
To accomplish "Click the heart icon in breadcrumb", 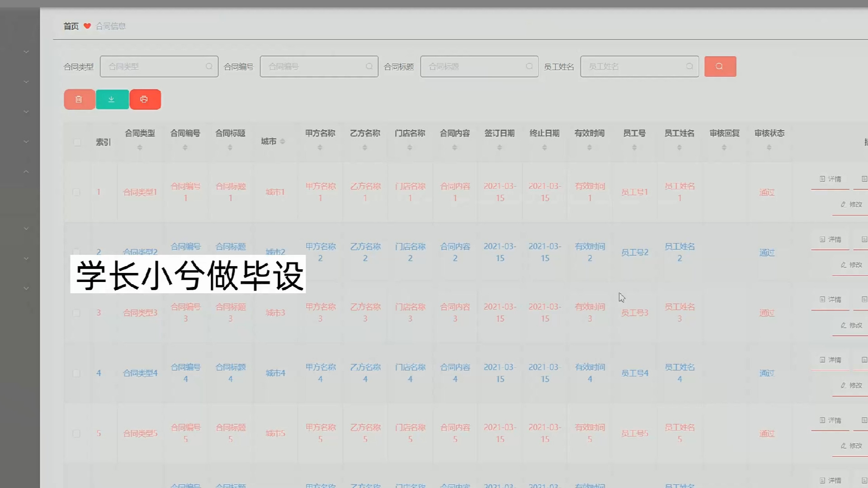I will 87,26.
